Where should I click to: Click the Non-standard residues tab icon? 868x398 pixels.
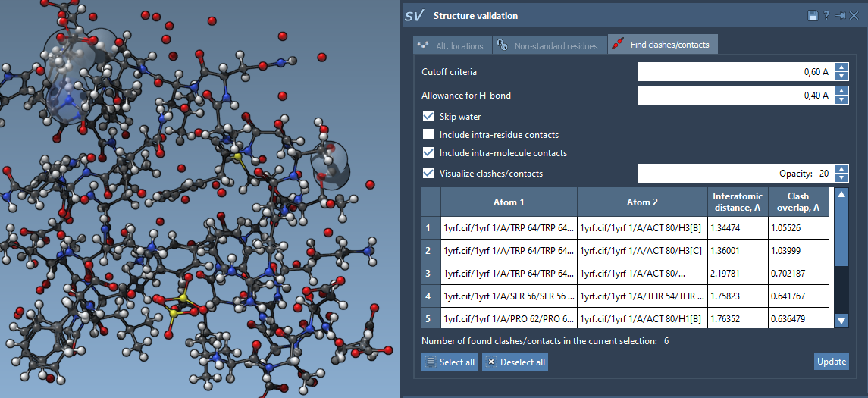502,45
